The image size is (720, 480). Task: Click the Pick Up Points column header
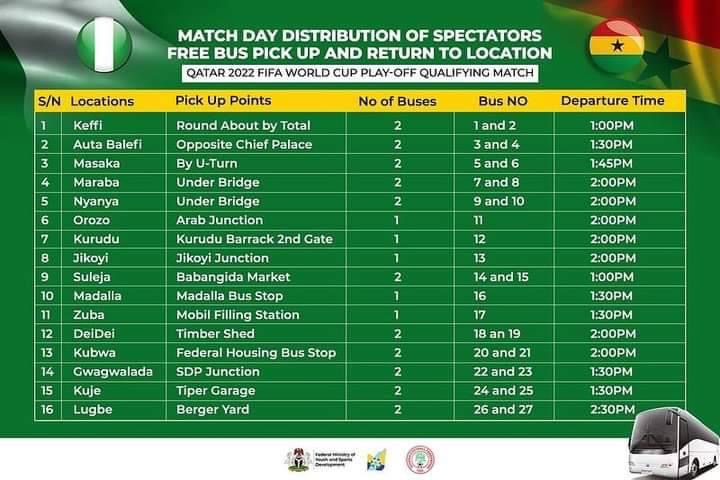223,102
